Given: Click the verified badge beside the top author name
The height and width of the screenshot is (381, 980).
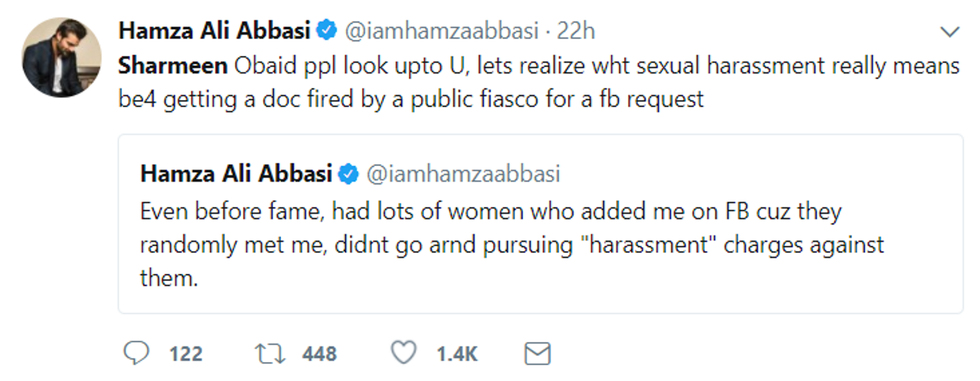Looking at the screenshot, I should [326, 30].
